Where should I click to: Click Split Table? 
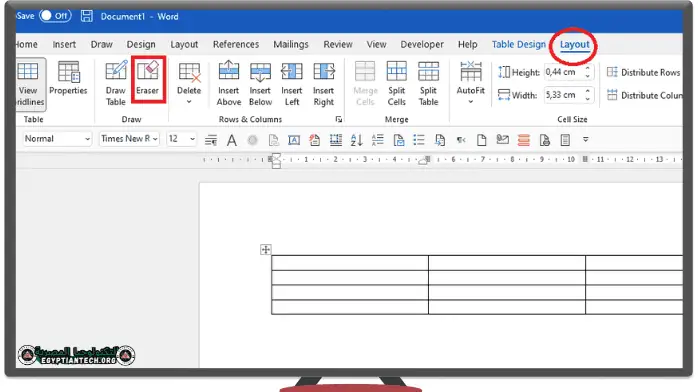click(x=428, y=83)
